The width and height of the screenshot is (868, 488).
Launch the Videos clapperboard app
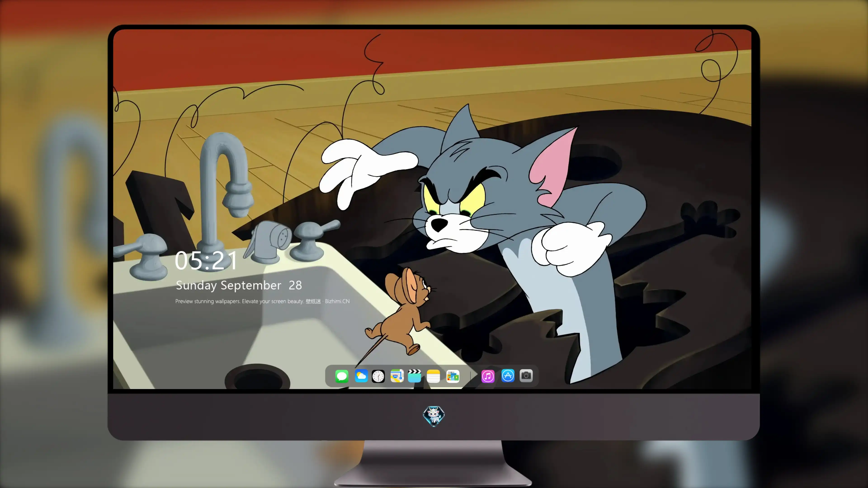point(415,376)
